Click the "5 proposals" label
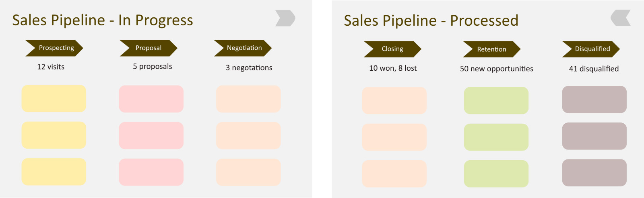The width and height of the screenshot is (644, 198). click(x=153, y=66)
